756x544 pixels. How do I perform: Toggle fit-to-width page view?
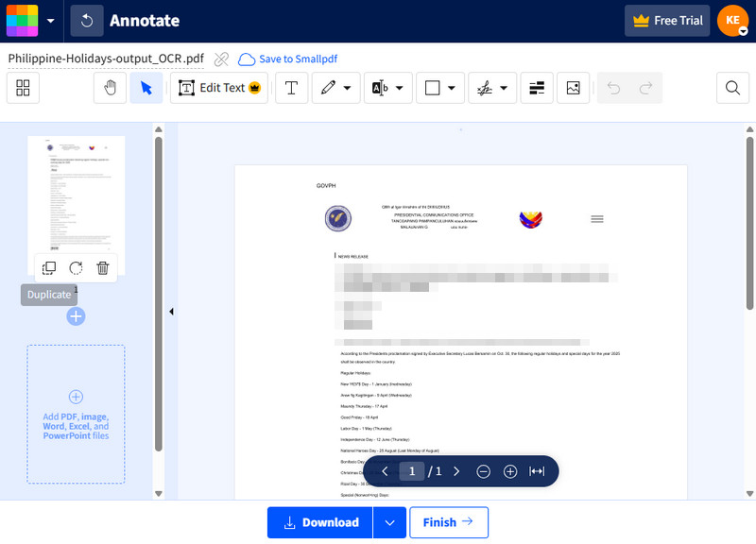tap(537, 471)
